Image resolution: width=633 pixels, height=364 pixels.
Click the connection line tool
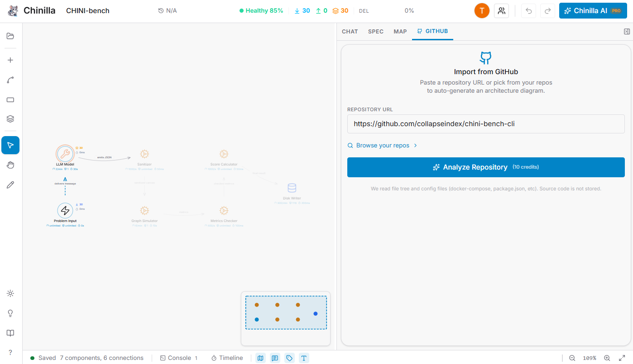coord(10,80)
